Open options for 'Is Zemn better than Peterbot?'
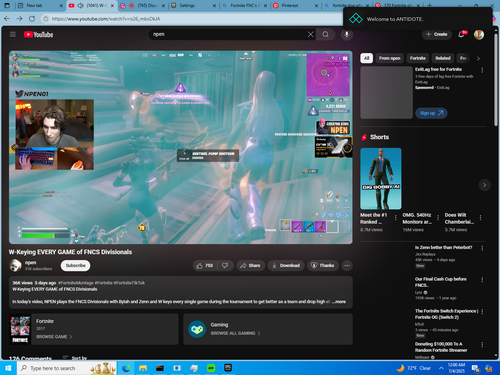 (482, 248)
